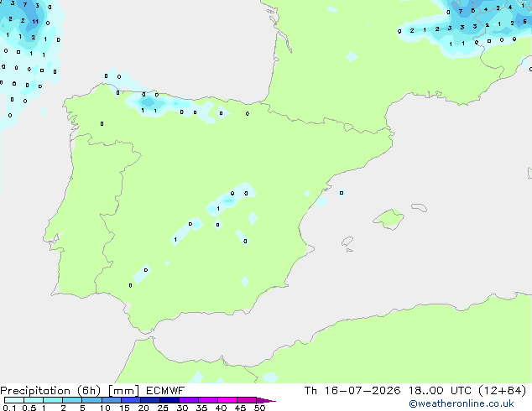
Task: Select the '(12+84)' forecast offset text
Action: pyautogui.click(x=503, y=391)
